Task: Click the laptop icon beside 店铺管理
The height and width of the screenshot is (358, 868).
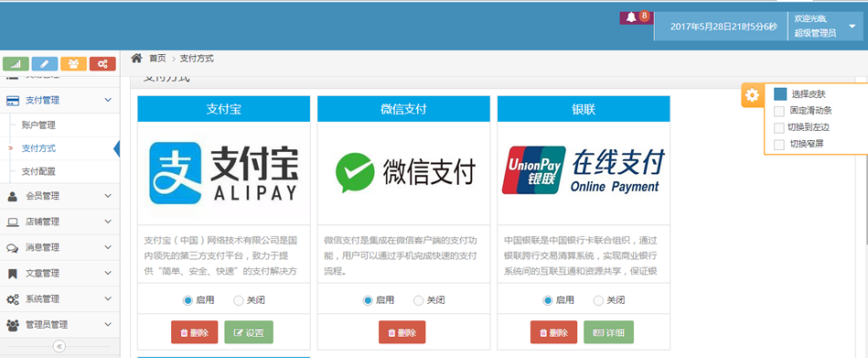Action: click(x=12, y=222)
